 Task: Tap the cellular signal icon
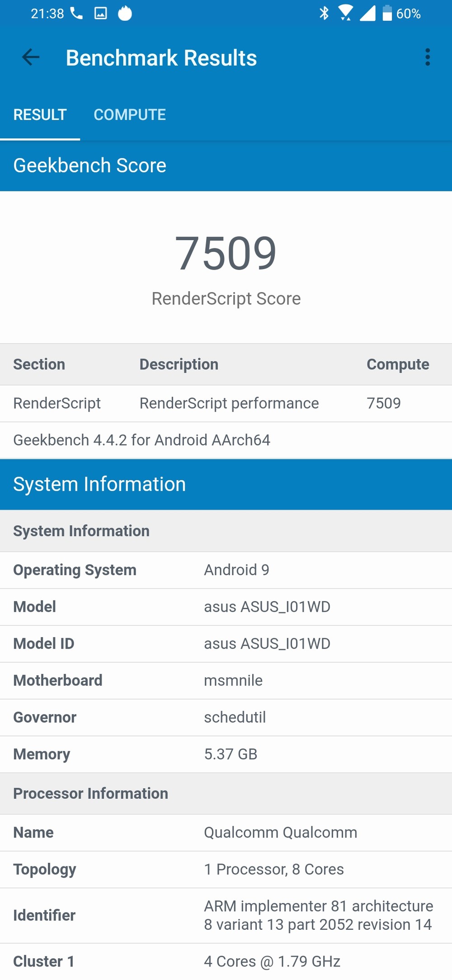[x=367, y=13]
